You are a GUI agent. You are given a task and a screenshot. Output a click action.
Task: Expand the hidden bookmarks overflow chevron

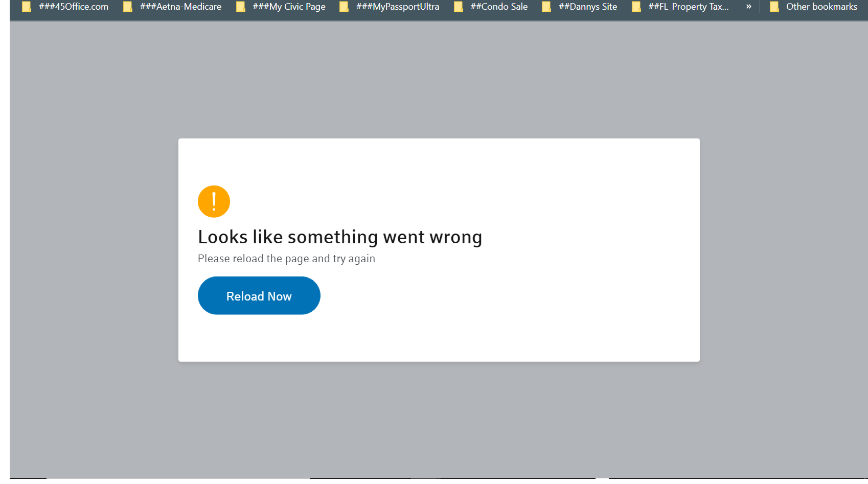(x=748, y=7)
